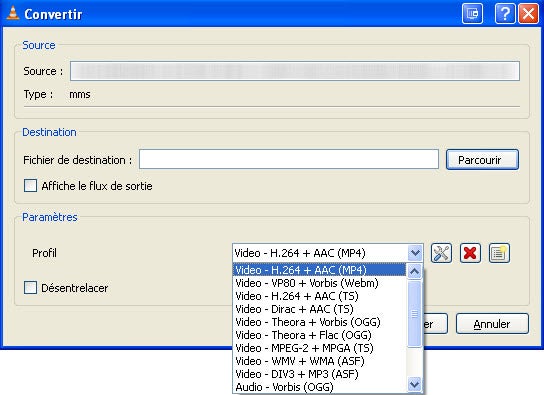This screenshot has width=544, height=395.
Task: Select Video - Theora + Flac (OGG)
Action: [319, 335]
